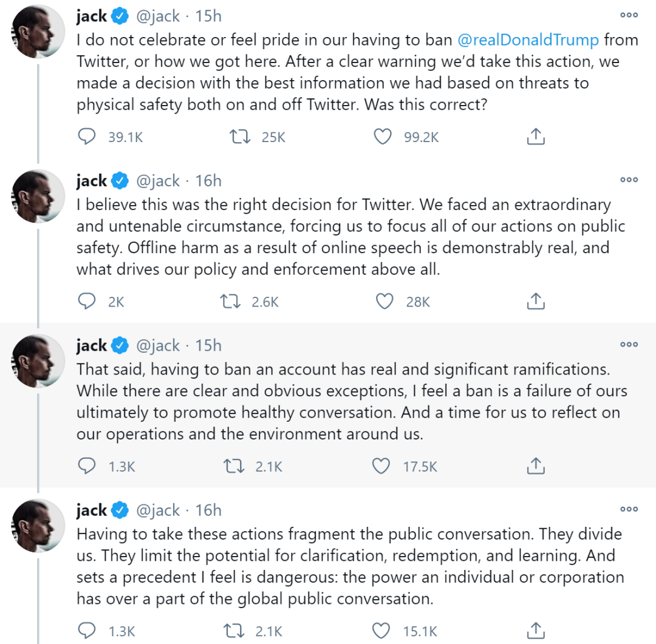The width and height of the screenshot is (656, 644).
Task: Like the tweet with 28K likes
Action: pos(384,301)
